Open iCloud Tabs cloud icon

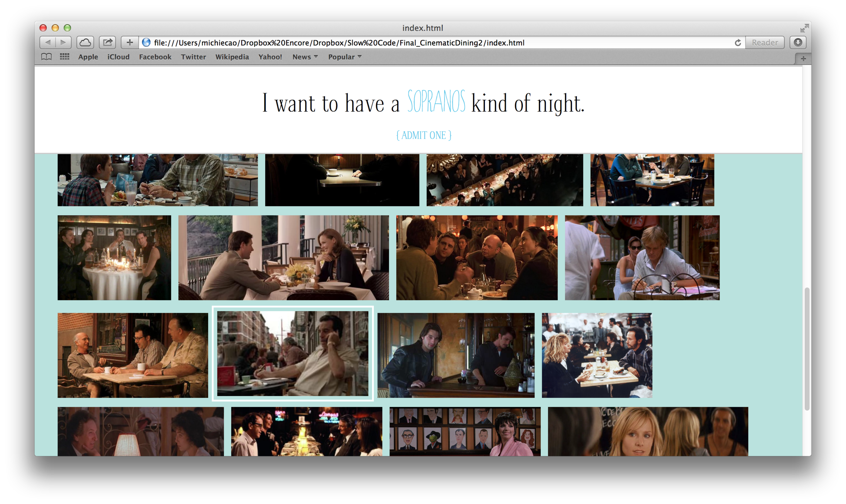[85, 43]
